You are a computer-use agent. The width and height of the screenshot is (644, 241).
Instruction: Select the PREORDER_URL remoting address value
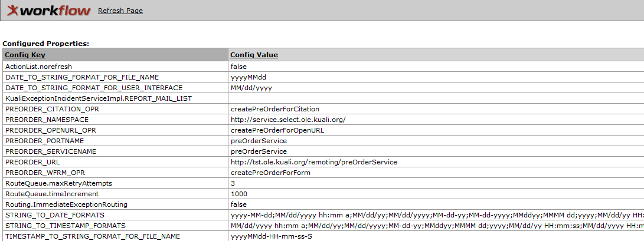pyautogui.click(x=314, y=162)
